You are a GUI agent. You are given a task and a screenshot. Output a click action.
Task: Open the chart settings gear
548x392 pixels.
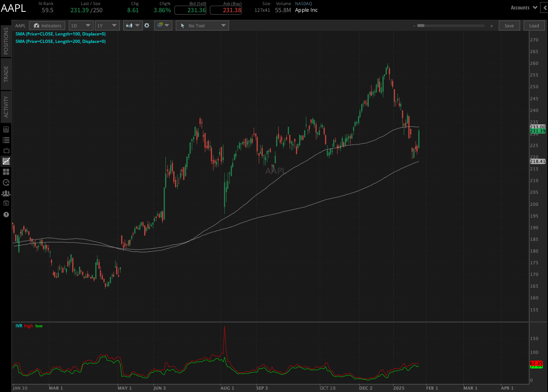147,25
